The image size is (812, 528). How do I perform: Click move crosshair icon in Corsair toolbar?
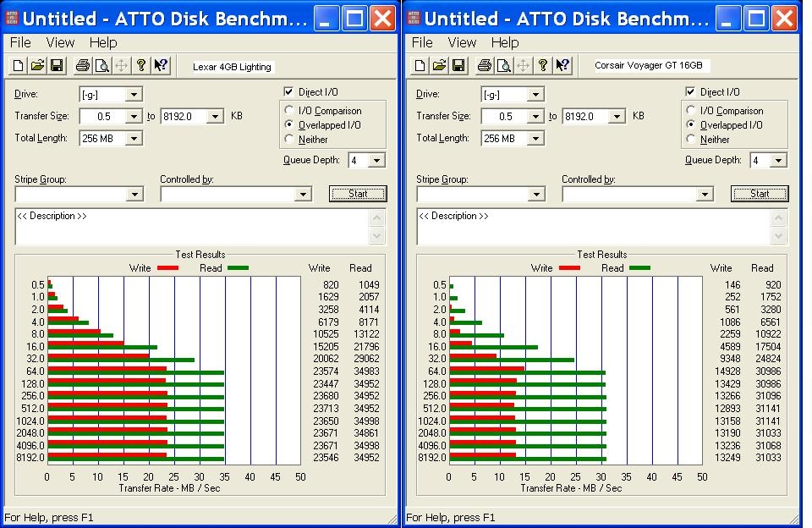(523, 65)
